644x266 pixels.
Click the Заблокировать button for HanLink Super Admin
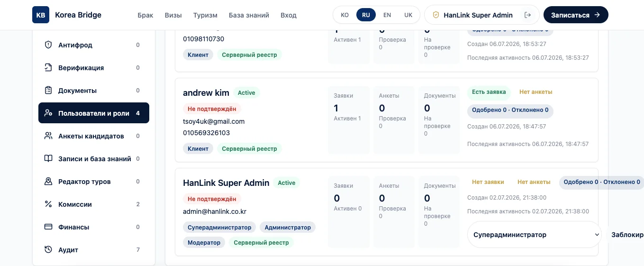[x=626, y=235]
